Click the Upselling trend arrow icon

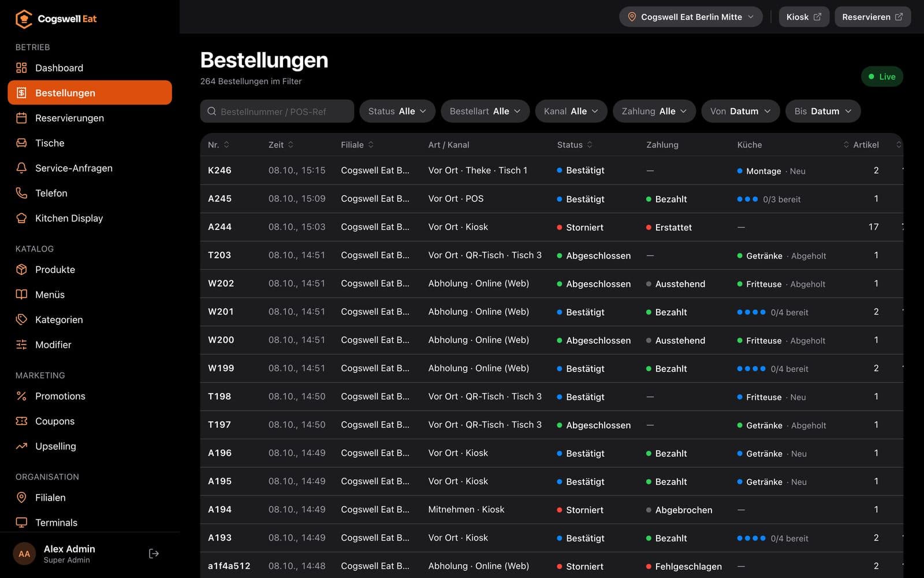pyautogui.click(x=21, y=446)
